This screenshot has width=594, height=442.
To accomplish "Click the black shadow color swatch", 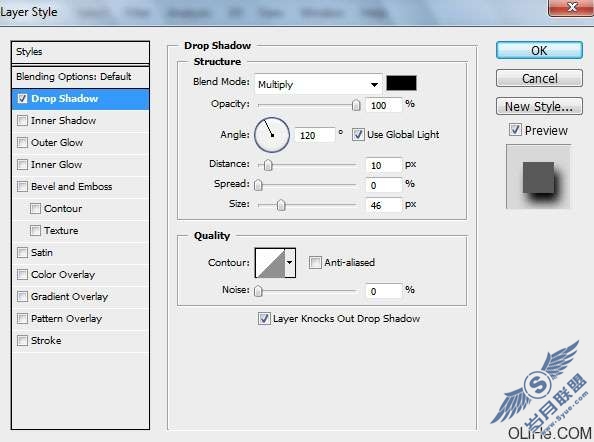I will pos(401,83).
